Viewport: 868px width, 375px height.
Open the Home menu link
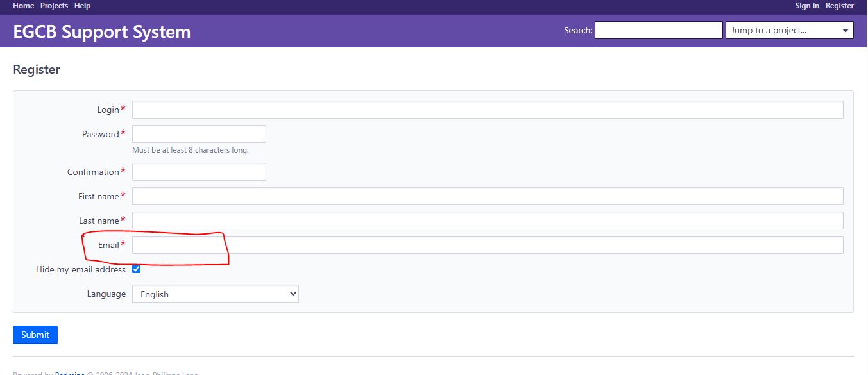(x=23, y=6)
